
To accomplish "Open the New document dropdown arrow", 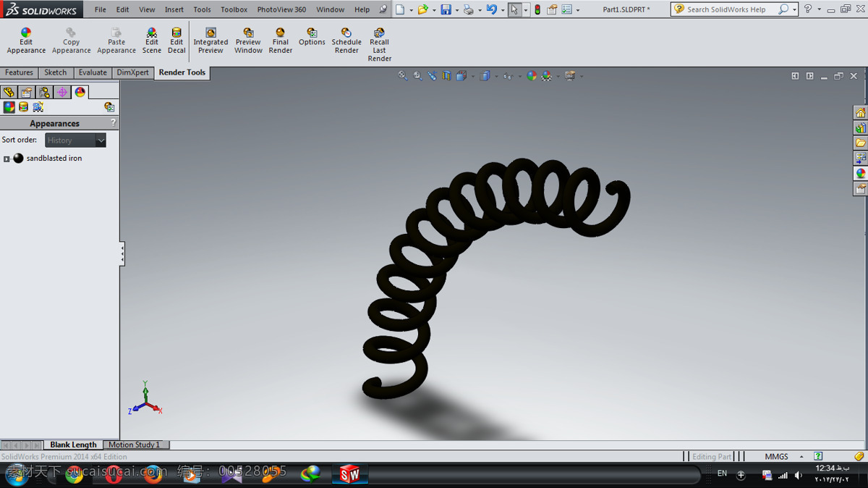I will tap(411, 10).
